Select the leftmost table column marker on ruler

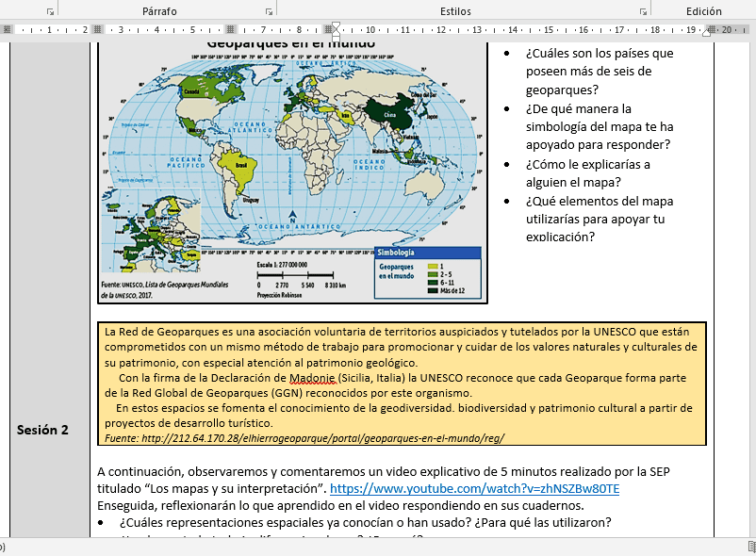(x=8, y=29)
